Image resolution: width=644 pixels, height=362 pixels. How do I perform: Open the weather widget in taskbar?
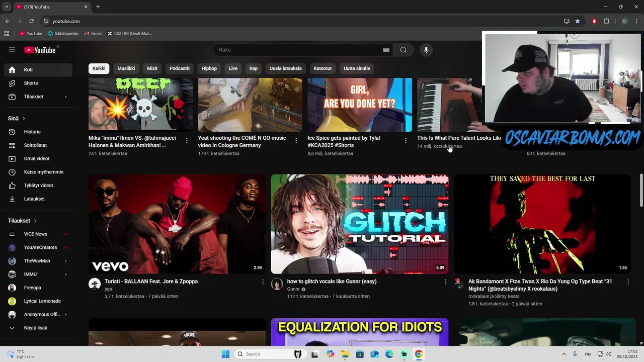click(19, 354)
